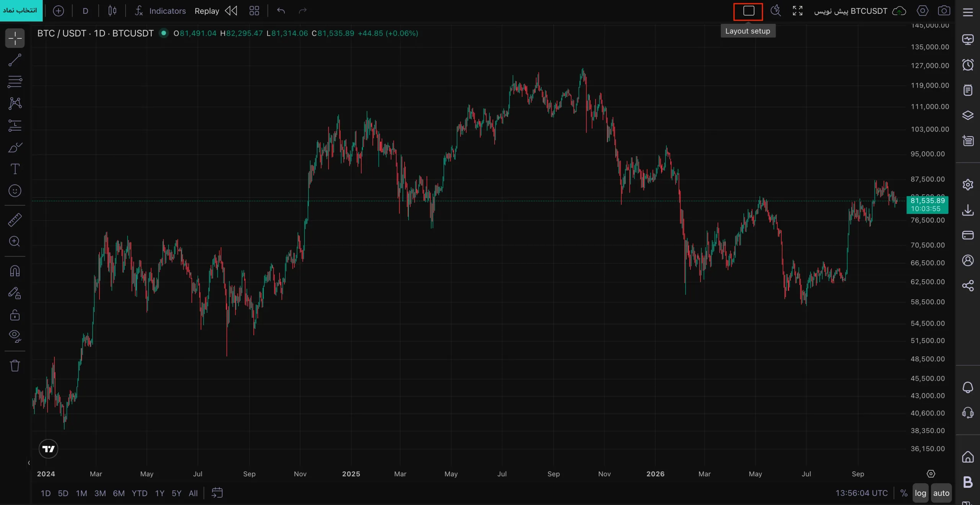Screen dimensions: 980x505
Task: Select the crosshair cursor tool
Action: 15,38
